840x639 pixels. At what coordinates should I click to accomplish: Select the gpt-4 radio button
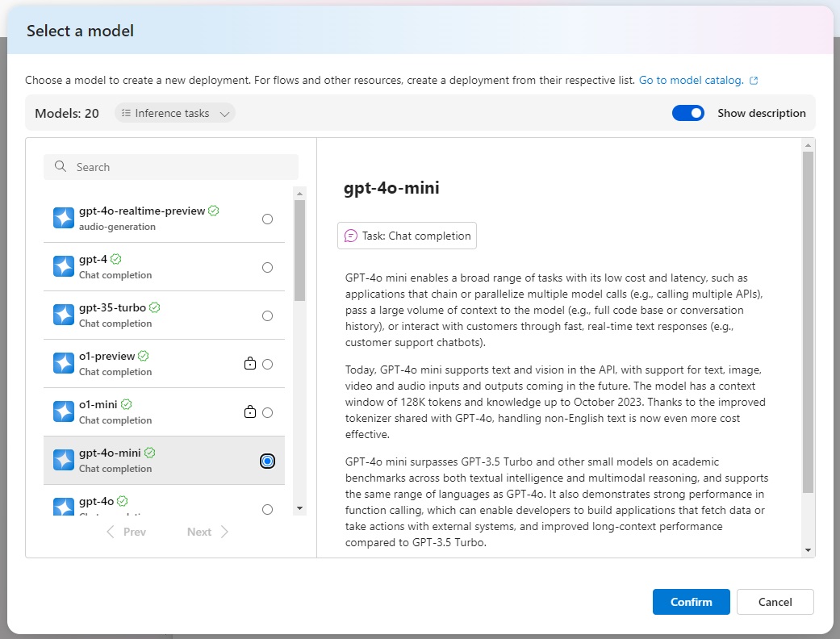[267, 267]
